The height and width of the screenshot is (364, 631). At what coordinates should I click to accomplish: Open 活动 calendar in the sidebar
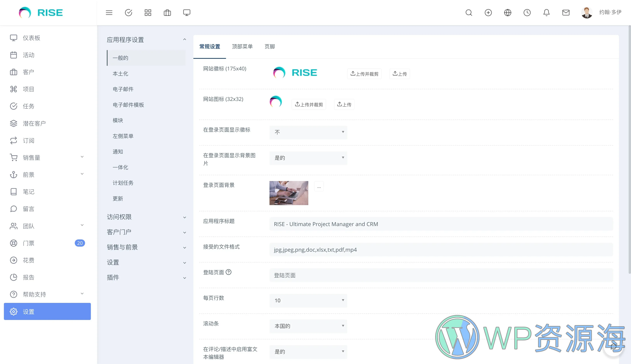coord(47,55)
